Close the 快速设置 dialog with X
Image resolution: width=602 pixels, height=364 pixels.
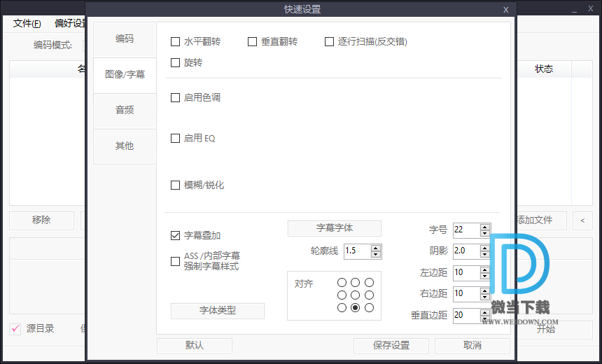pyautogui.click(x=506, y=10)
